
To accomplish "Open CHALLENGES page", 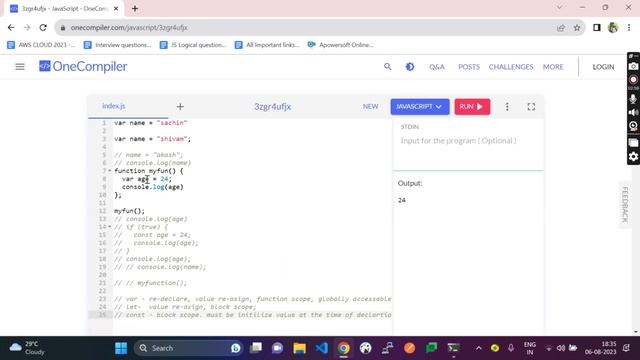I will click(511, 67).
